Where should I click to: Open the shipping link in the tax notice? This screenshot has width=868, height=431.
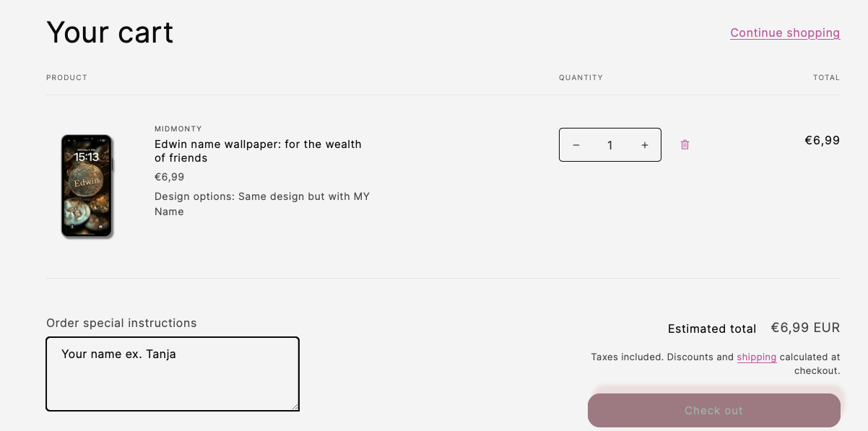point(756,357)
